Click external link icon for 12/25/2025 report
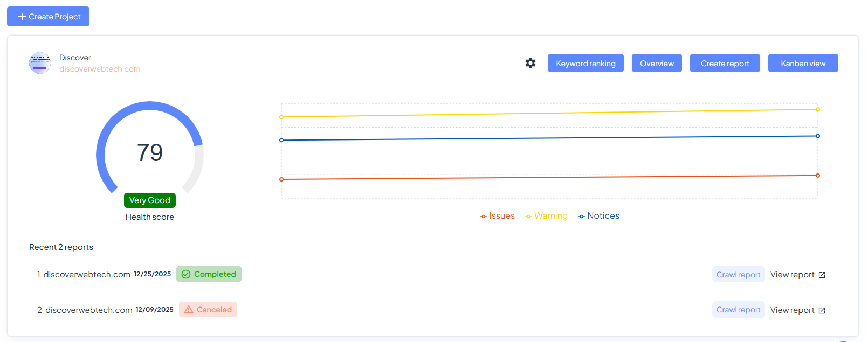Screen dimensions: 868x342 pos(822,275)
